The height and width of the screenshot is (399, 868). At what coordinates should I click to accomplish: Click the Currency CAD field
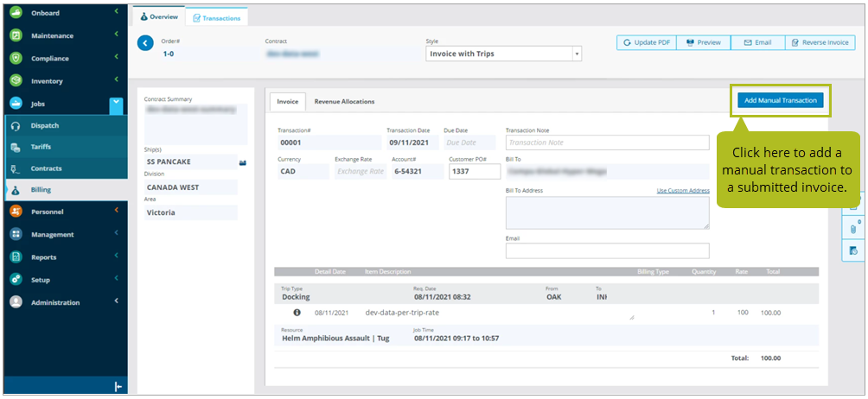[x=303, y=171]
